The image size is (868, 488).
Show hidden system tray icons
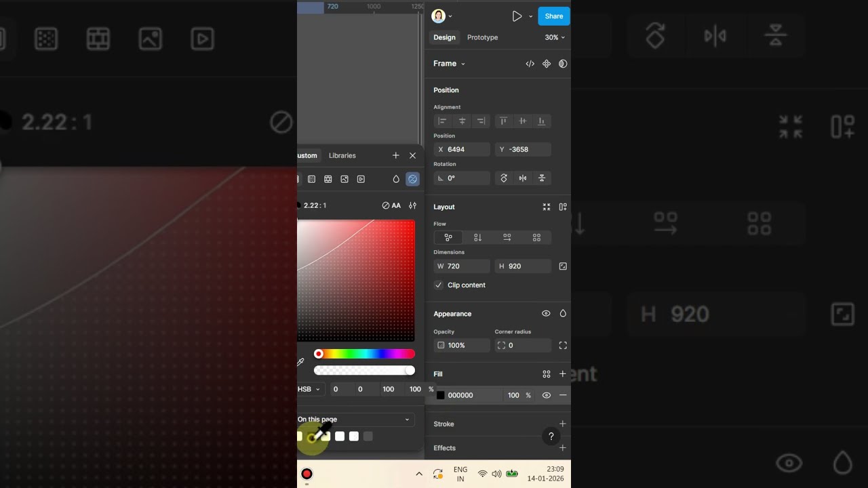(419, 474)
